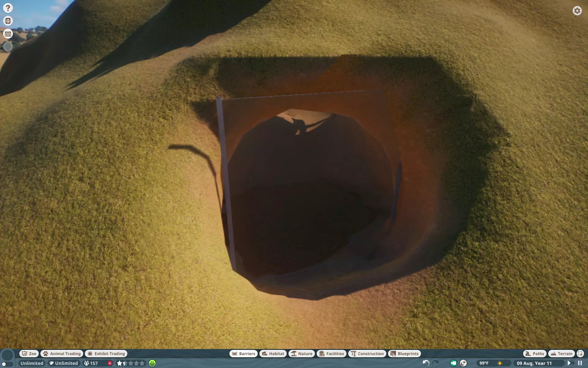
Task: Click the green guest happiness face icon
Action: [x=152, y=363]
